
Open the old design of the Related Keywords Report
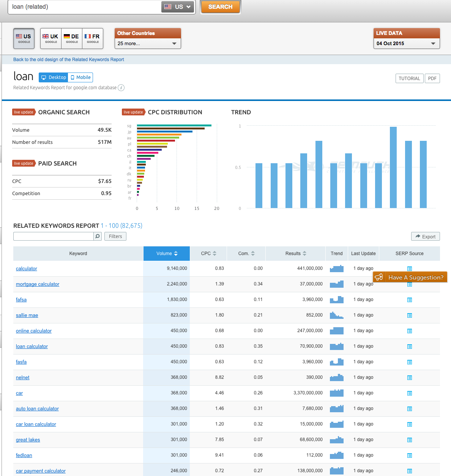[68, 60]
